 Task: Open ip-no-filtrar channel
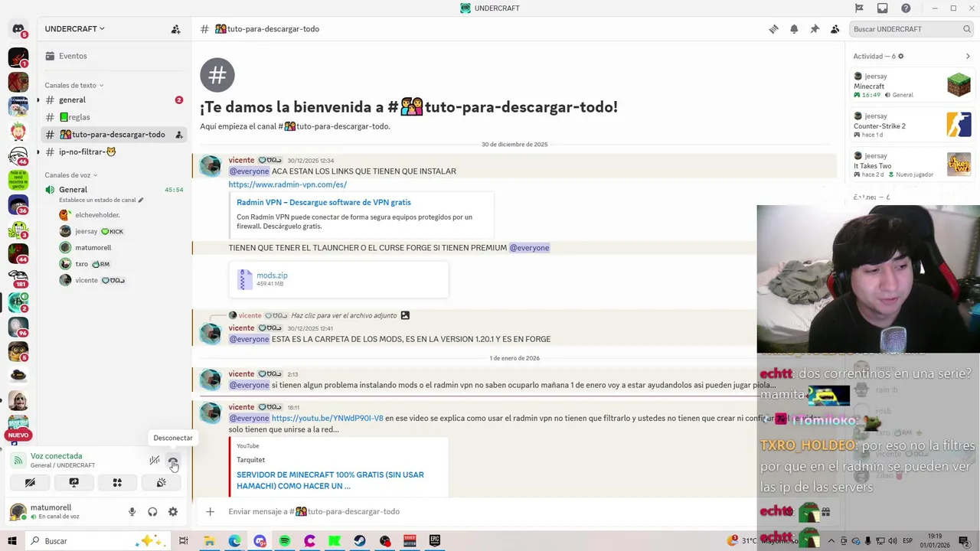113,152
